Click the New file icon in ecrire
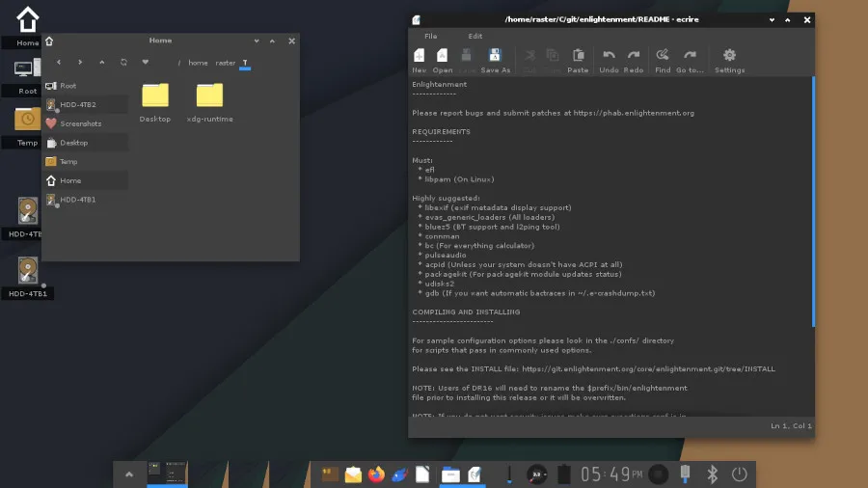 point(419,57)
